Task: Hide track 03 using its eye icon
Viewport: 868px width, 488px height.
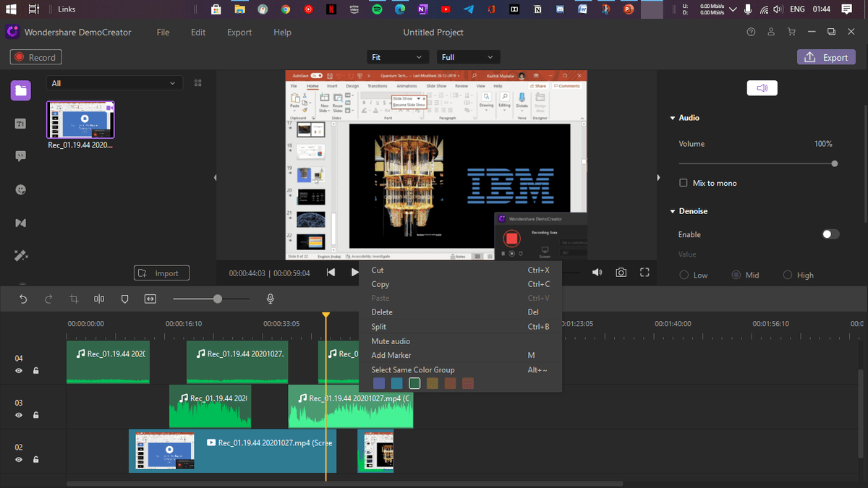Action: (x=17, y=415)
